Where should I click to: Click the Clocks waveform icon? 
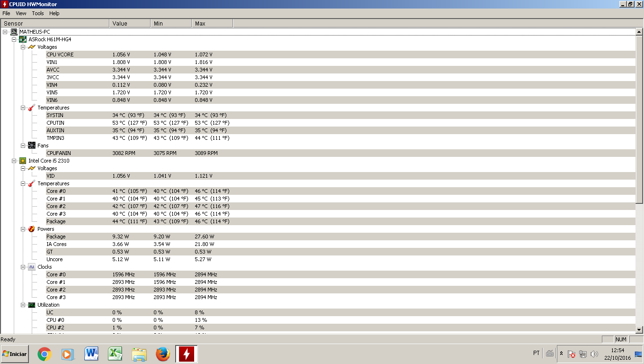coord(32,267)
